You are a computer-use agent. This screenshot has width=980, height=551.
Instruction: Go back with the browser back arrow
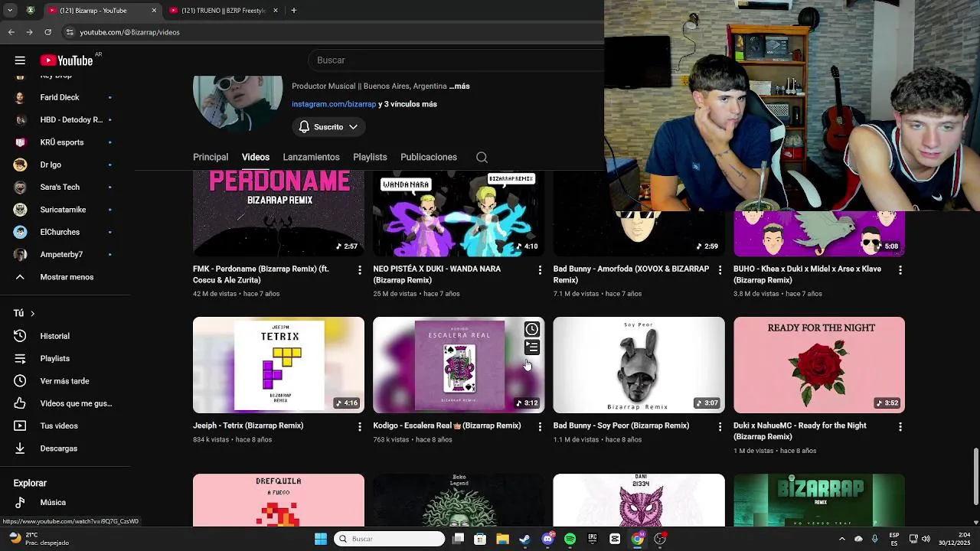tap(11, 32)
